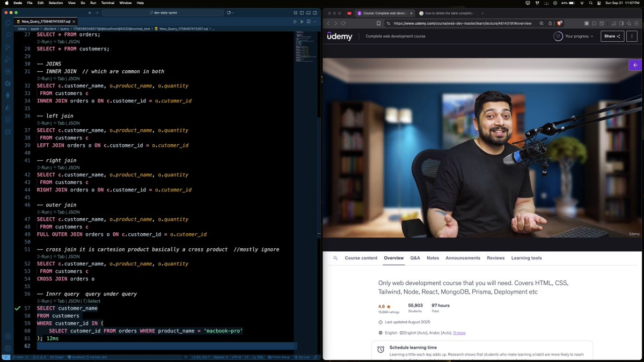Open the Copilot dropdown near the command center

pyautogui.click(x=231, y=12)
